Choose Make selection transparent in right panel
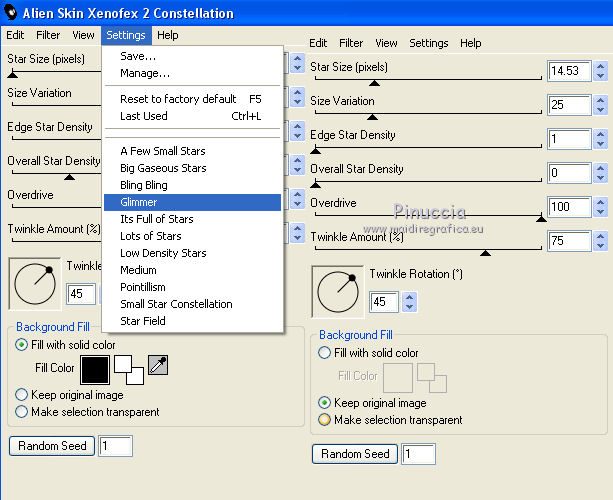This screenshot has height=500, width=613. tap(324, 420)
